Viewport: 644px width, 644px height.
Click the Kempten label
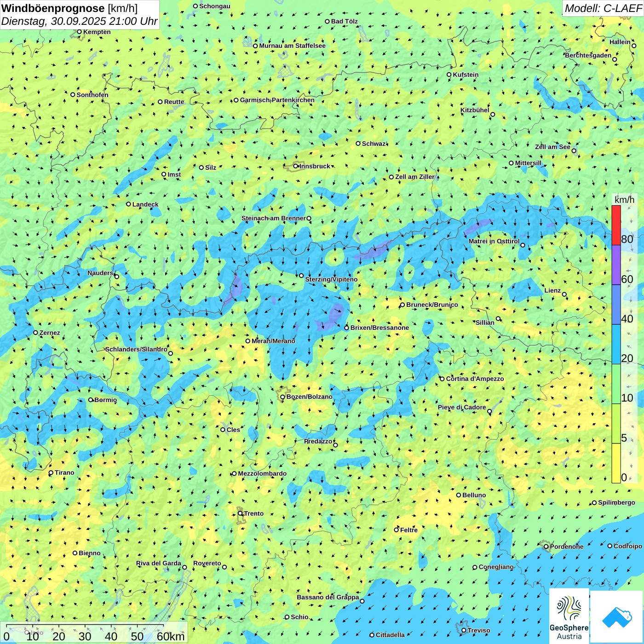pos(97,32)
